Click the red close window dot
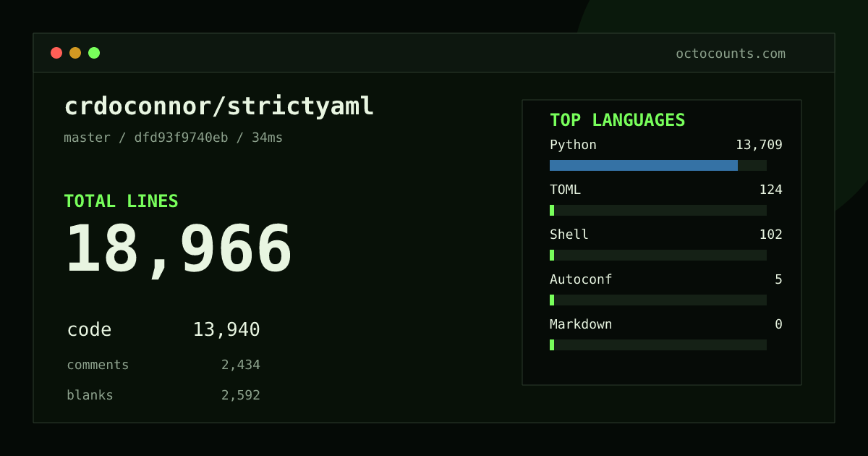This screenshot has height=456, width=868. (56, 53)
